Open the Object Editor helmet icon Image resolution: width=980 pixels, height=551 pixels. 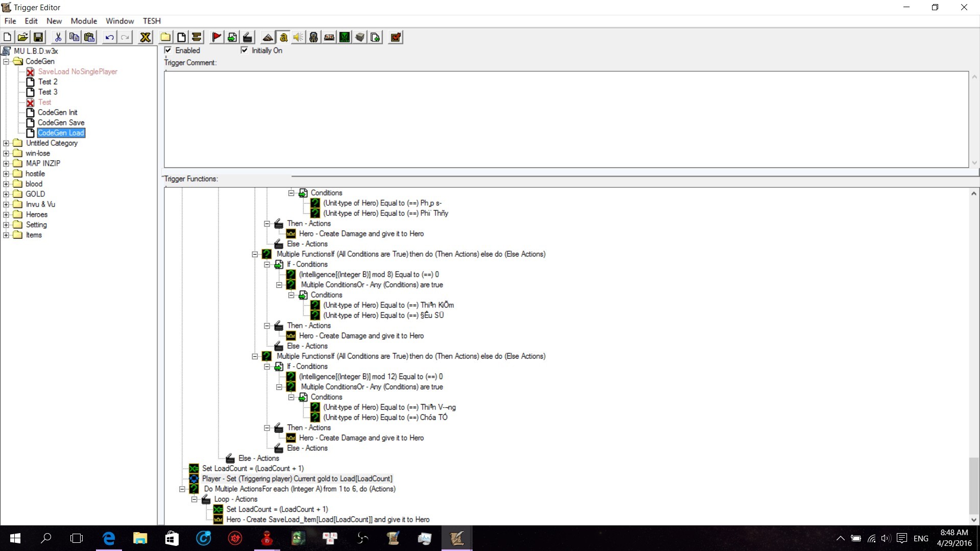coord(314,37)
